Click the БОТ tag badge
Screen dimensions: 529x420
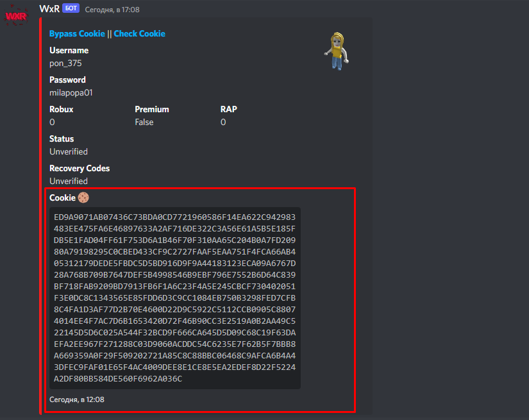pyautogui.click(x=71, y=8)
